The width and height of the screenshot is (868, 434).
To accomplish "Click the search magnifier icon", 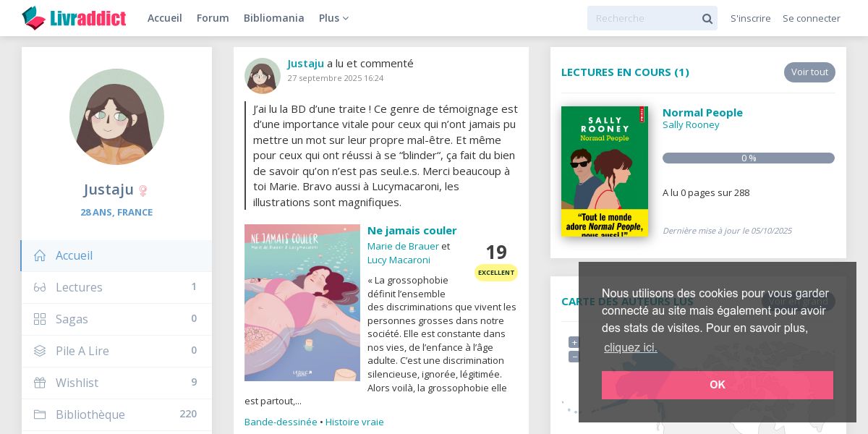I will (x=707, y=19).
